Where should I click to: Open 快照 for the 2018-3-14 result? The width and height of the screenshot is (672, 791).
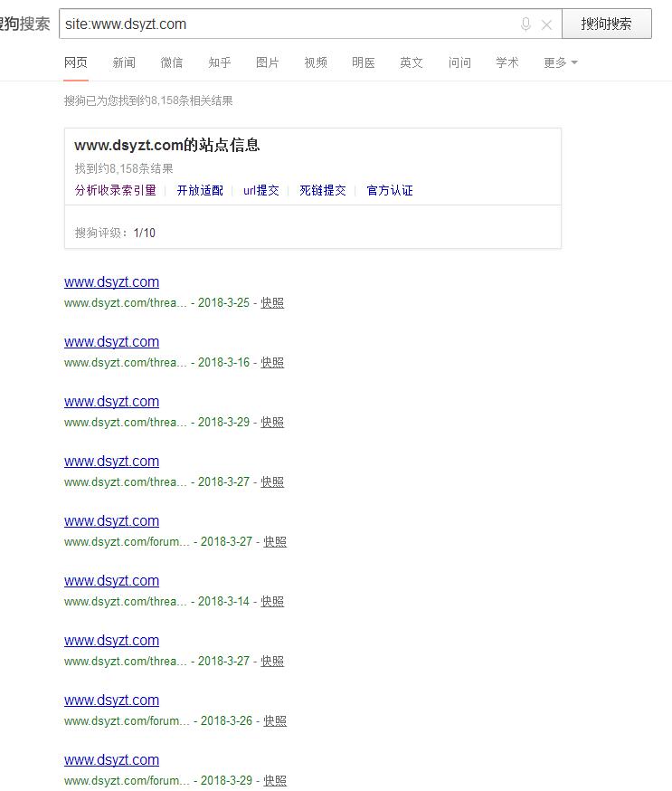[272, 601]
